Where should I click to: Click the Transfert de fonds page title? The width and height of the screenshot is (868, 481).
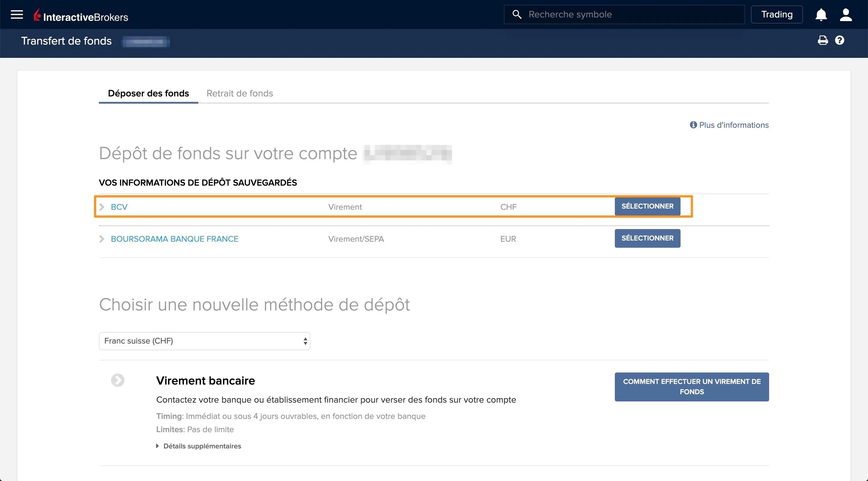66,41
